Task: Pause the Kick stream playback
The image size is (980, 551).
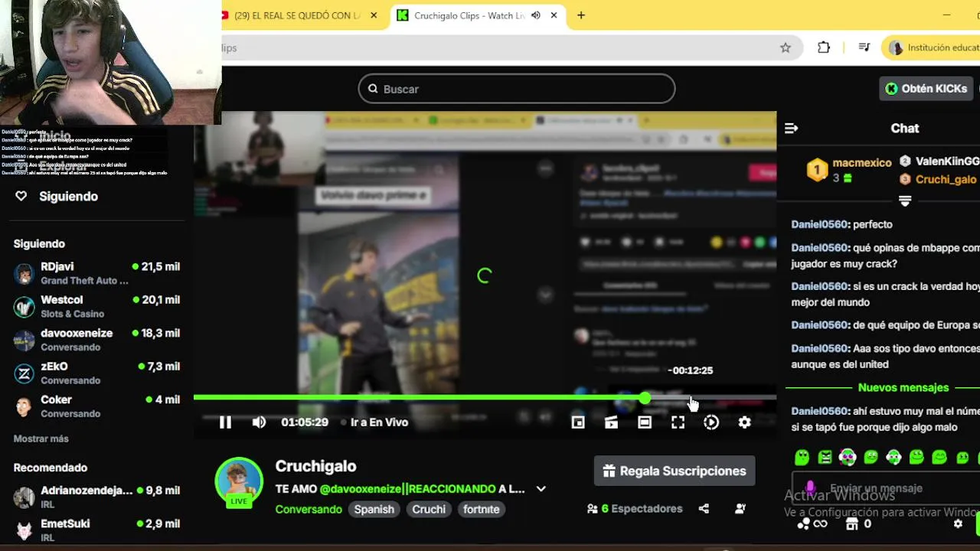Action: (x=225, y=422)
